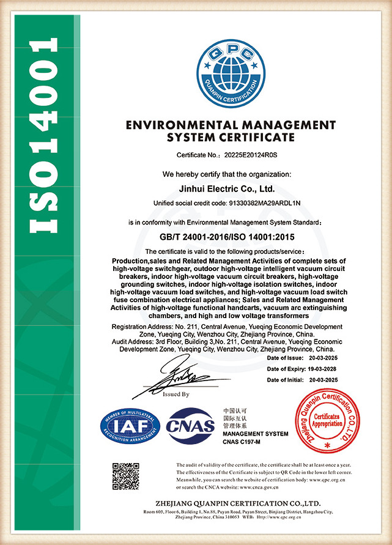The image size is (392, 545).
Task: Open the footer Http://www.qpc.org.cn WEB link
Action: point(279,517)
